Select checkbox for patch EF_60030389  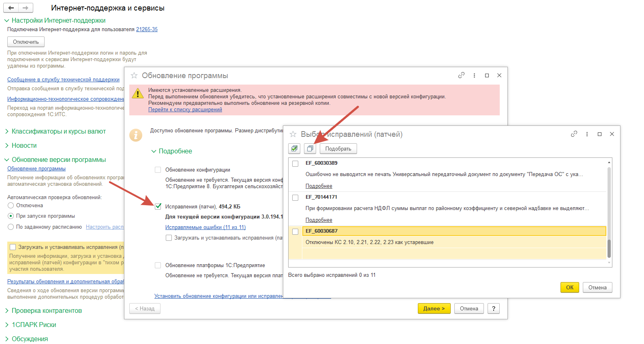295,164
